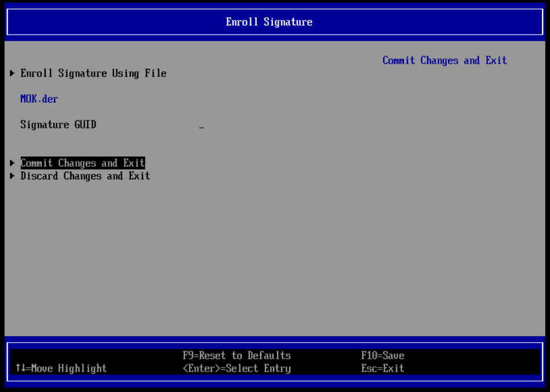The width and height of the screenshot is (550, 392).
Task: Click the Signature GUID label
Action: 58,124
